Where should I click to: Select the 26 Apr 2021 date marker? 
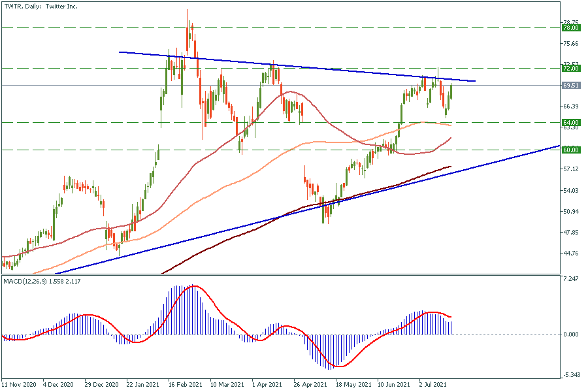(x=310, y=385)
